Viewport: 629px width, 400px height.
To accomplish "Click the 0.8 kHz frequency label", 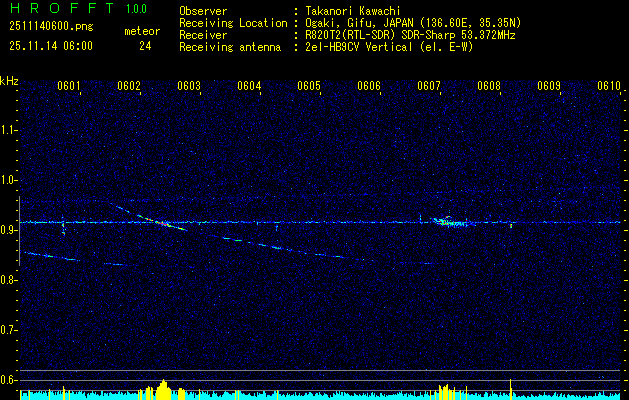I will pyautogui.click(x=8, y=280).
